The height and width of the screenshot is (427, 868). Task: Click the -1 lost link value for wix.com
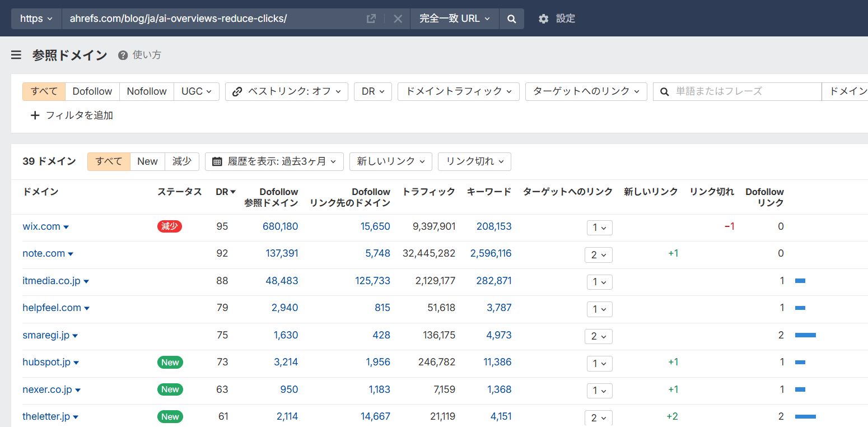click(729, 226)
